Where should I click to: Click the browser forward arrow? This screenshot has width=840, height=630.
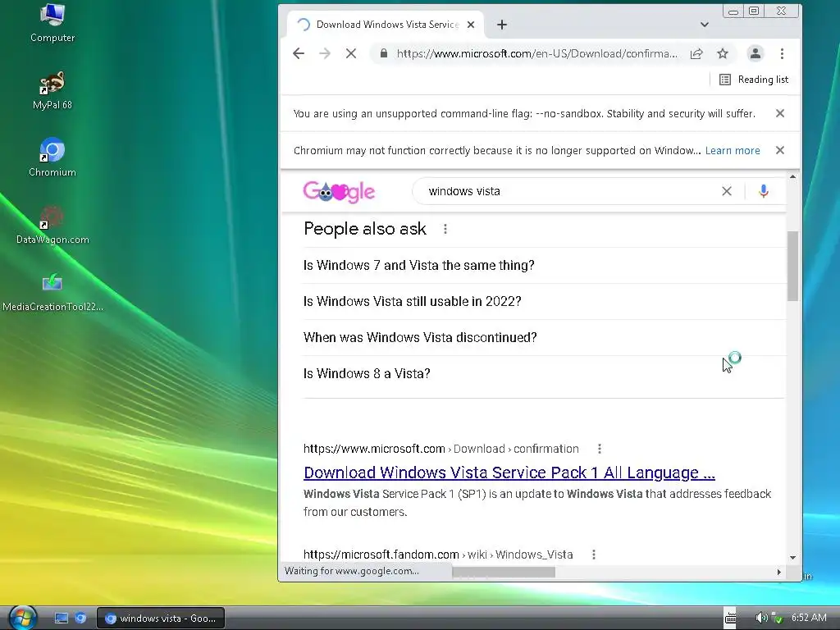click(x=325, y=53)
